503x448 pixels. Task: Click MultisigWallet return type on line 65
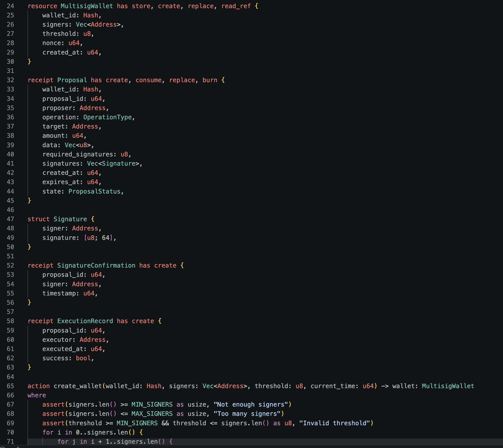[448, 386]
